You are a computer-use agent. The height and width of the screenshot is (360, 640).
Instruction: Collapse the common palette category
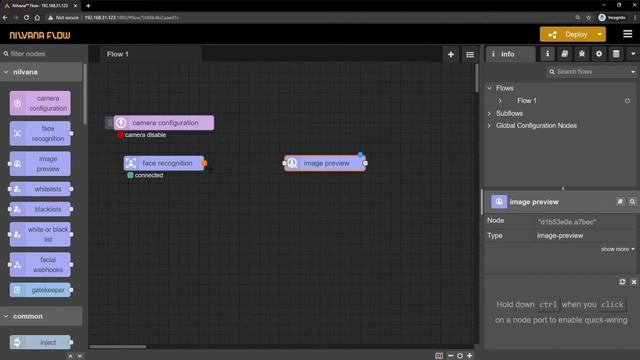coord(41,316)
